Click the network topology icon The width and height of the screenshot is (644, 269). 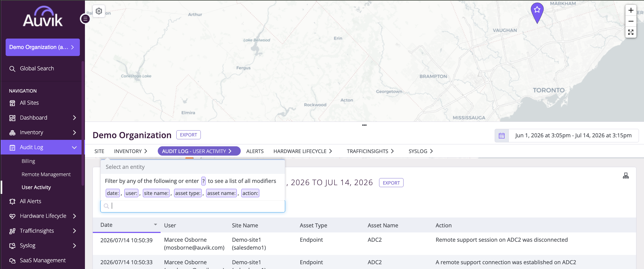point(626,176)
